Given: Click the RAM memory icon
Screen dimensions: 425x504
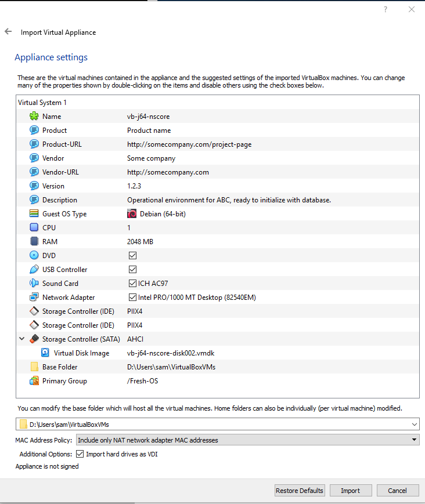Looking at the screenshot, I should point(34,241).
